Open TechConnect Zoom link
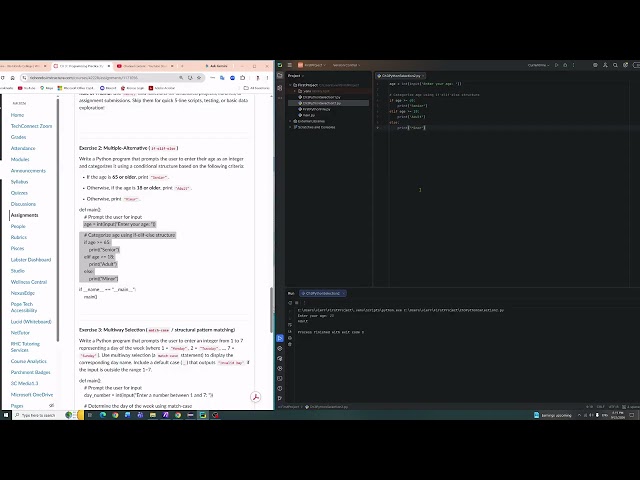The width and height of the screenshot is (640, 480). [x=31, y=126]
